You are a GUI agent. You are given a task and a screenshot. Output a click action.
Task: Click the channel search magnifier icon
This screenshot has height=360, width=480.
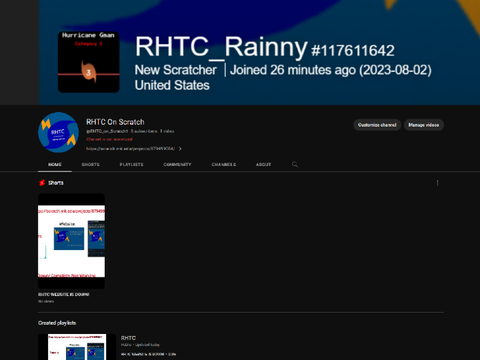point(295,164)
